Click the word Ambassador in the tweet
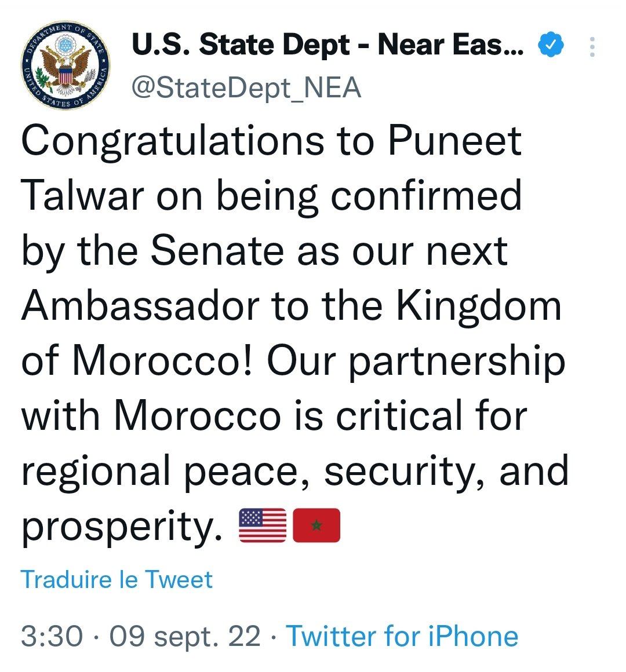The image size is (626, 672). click(139, 306)
